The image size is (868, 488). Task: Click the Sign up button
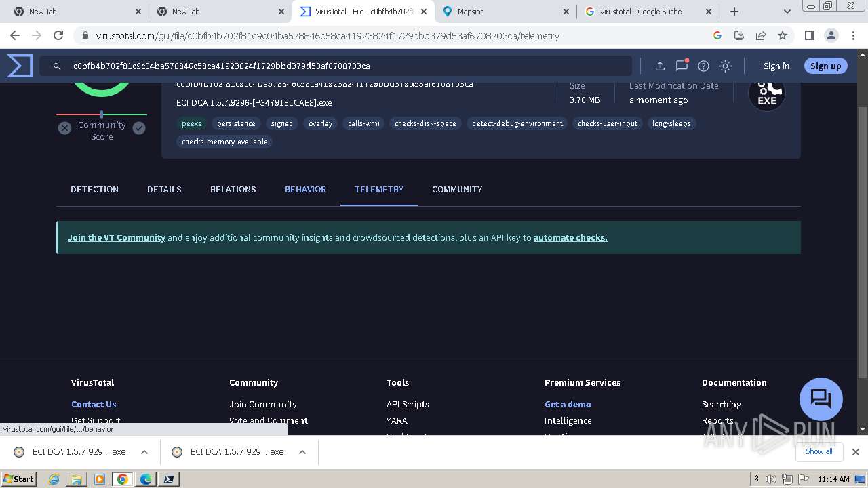(x=825, y=66)
